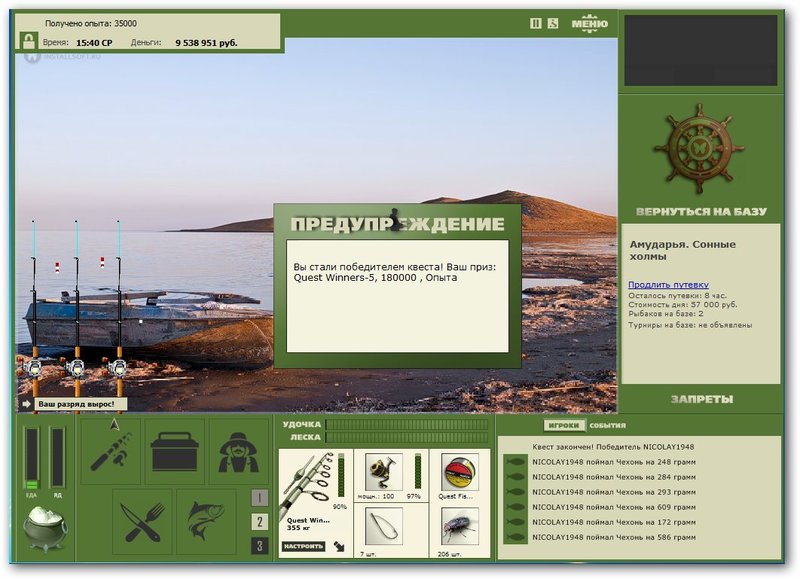This screenshot has height=579, width=800.
Task: Click the S icon next to pause
Action: click(553, 23)
